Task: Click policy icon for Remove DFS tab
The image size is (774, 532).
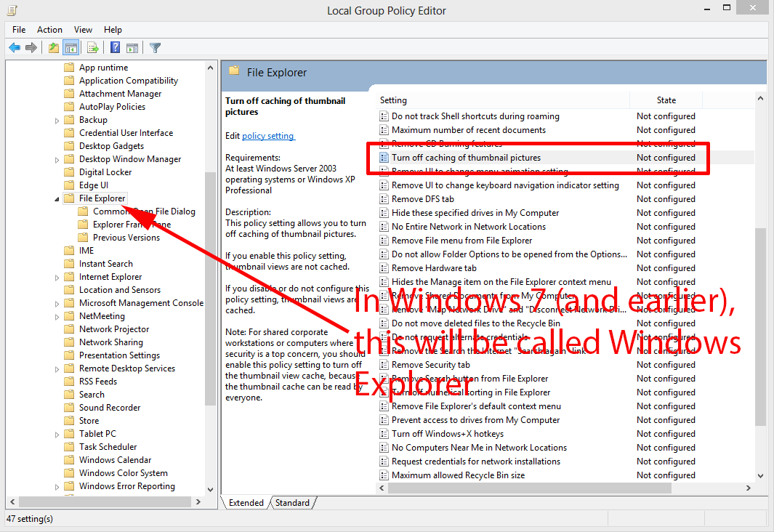Action: [384, 199]
